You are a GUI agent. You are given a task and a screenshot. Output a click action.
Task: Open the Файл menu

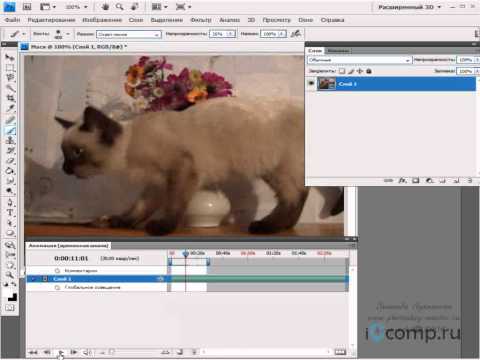tap(12, 20)
